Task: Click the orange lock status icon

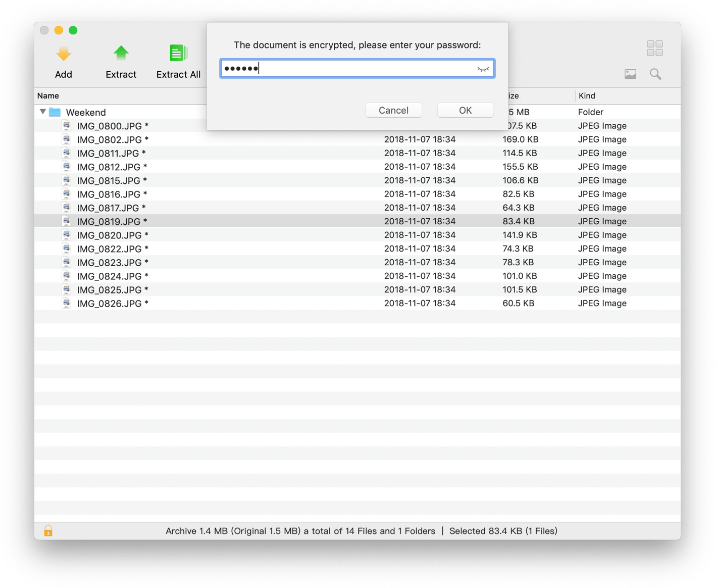Action: pos(48,530)
